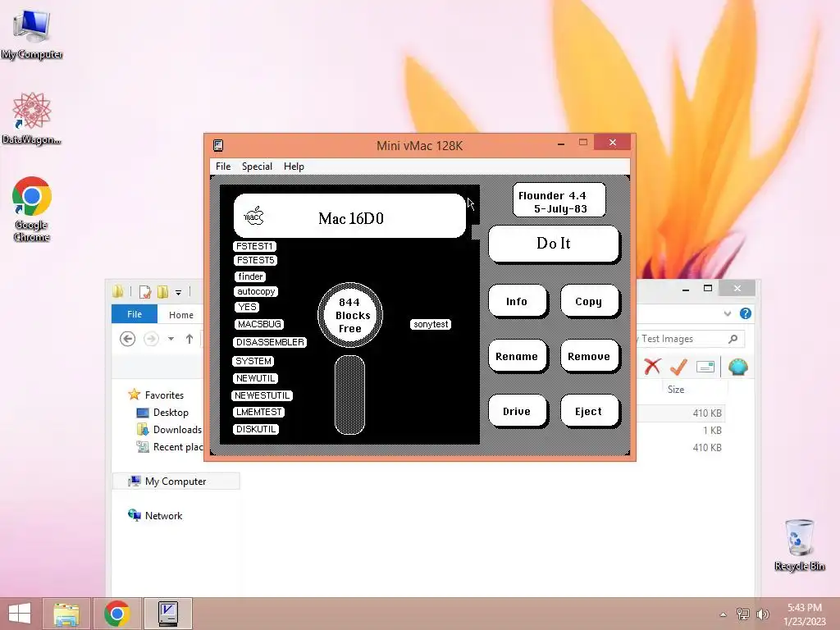Click Explorer's up arrow button
This screenshot has height=630, width=840.
189,339
